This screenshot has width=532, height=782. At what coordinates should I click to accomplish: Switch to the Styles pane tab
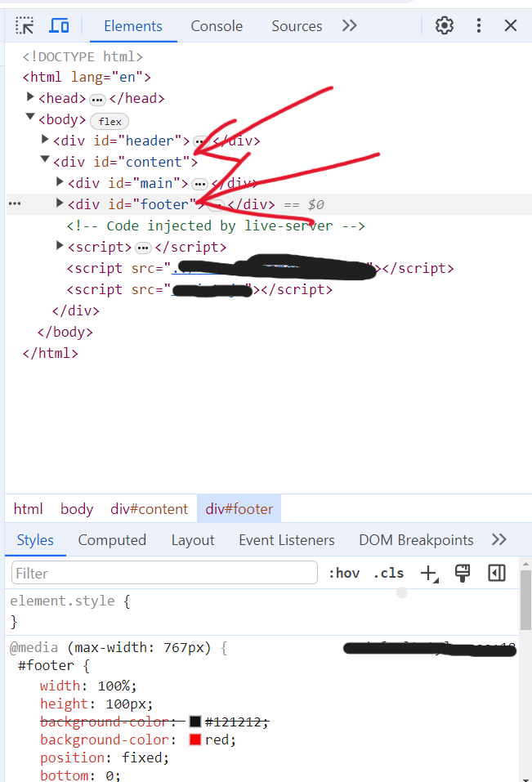(x=35, y=540)
